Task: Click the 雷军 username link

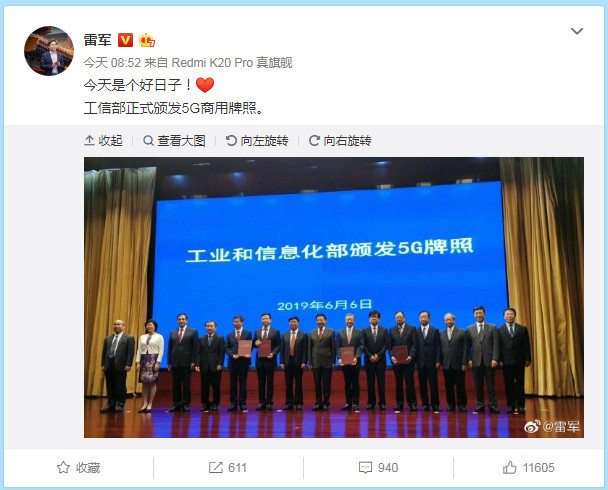Action: click(x=97, y=40)
